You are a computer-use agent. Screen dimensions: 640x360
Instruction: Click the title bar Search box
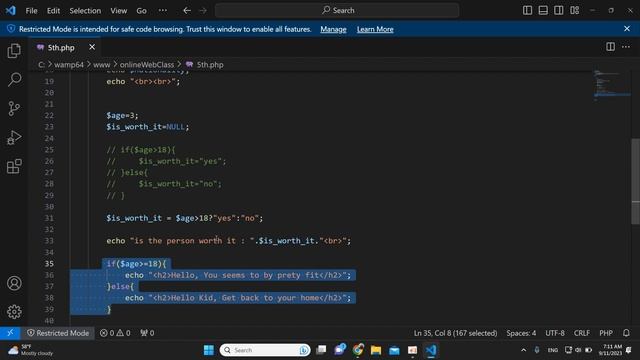337,11
